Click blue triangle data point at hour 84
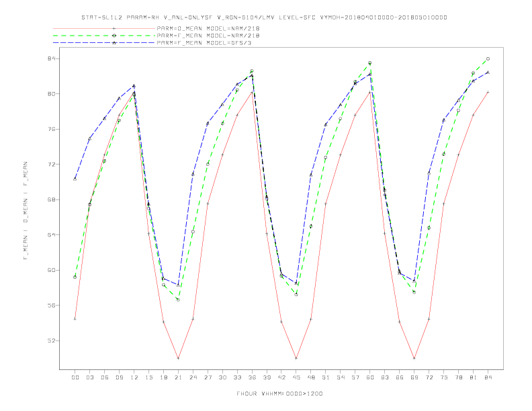The image size is (532, 411). pos(488,73)
